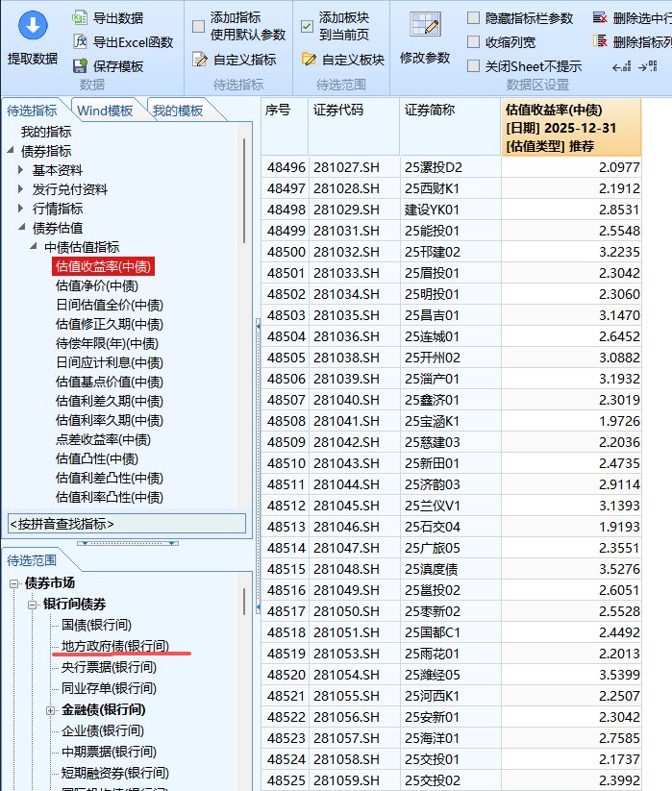The width and height of the screenshot is (672, 791).
Task: Click the 按拼音查找指标 search field
Action: point(126,524)
